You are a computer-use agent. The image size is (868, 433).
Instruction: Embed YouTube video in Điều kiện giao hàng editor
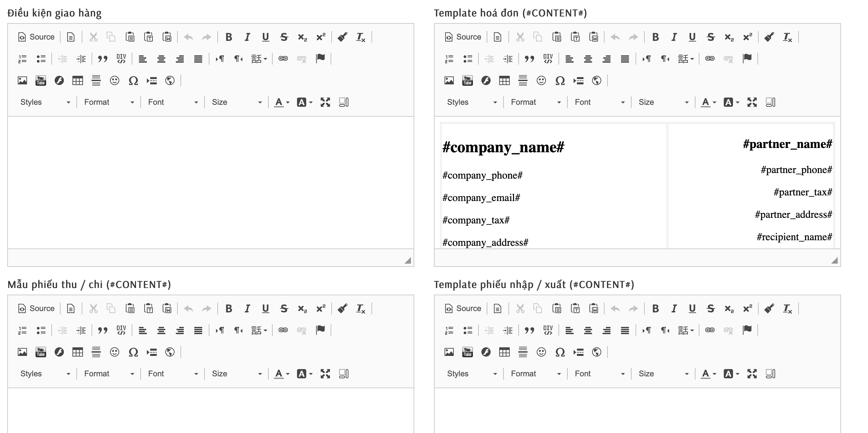tap(41, 81)
